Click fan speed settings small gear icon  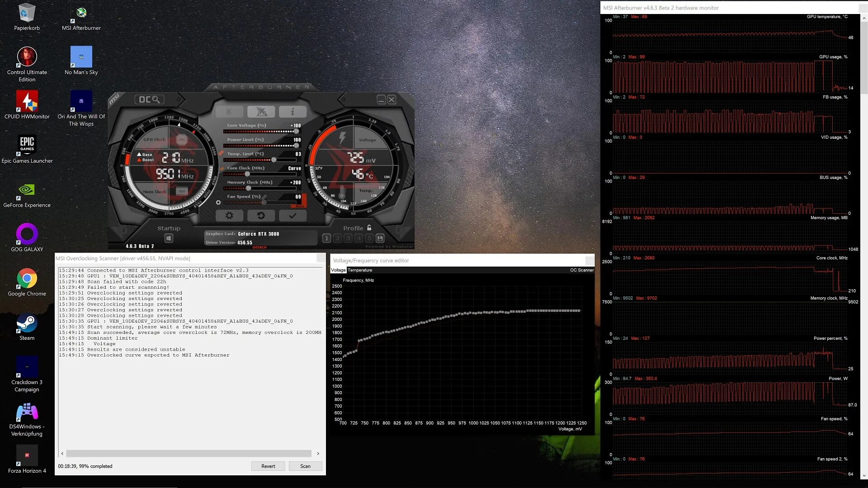[218, 202]
